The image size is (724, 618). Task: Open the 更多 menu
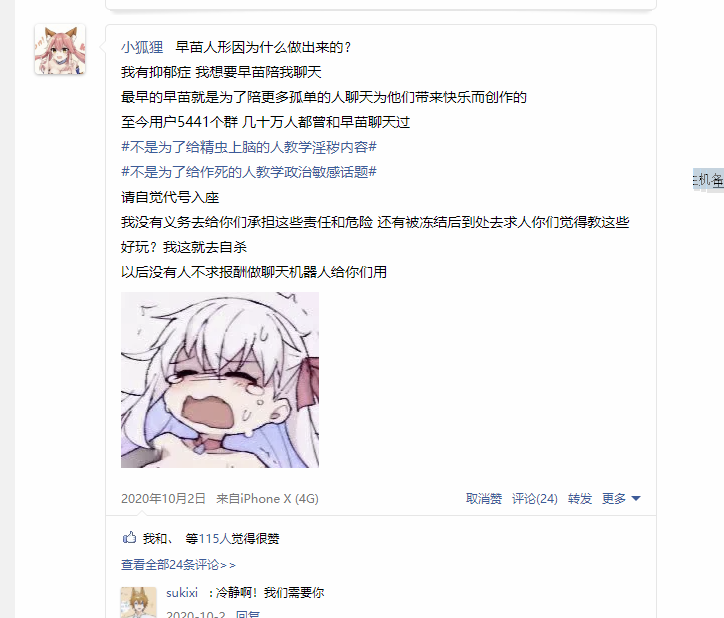point(614,498)
